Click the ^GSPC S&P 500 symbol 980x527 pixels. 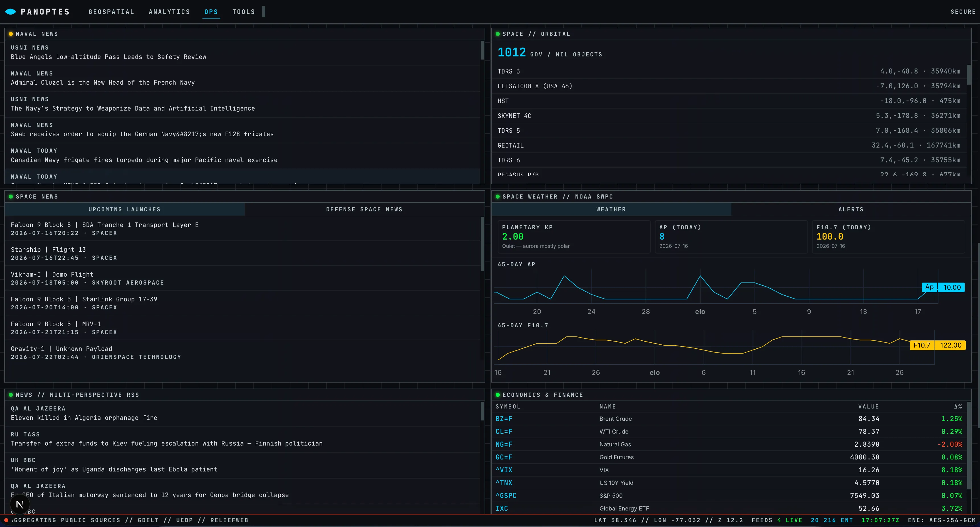click(x=506, y=495)
